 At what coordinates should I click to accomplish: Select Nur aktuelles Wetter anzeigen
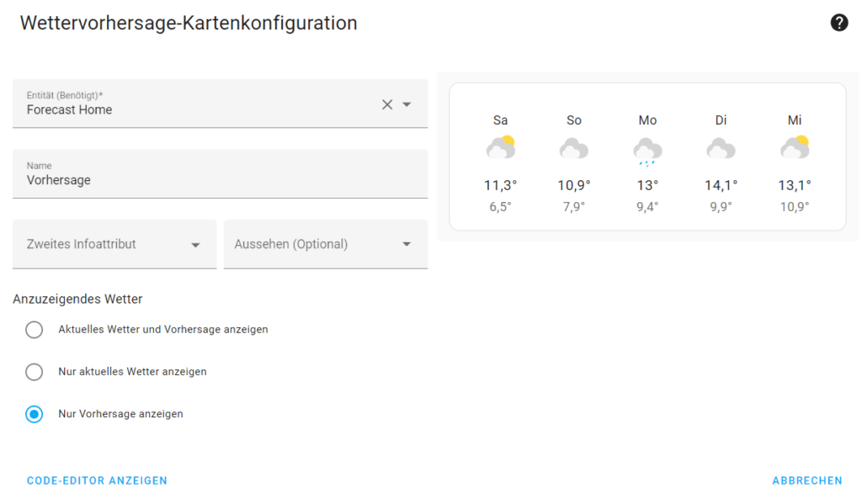click(x=34, y=372)
